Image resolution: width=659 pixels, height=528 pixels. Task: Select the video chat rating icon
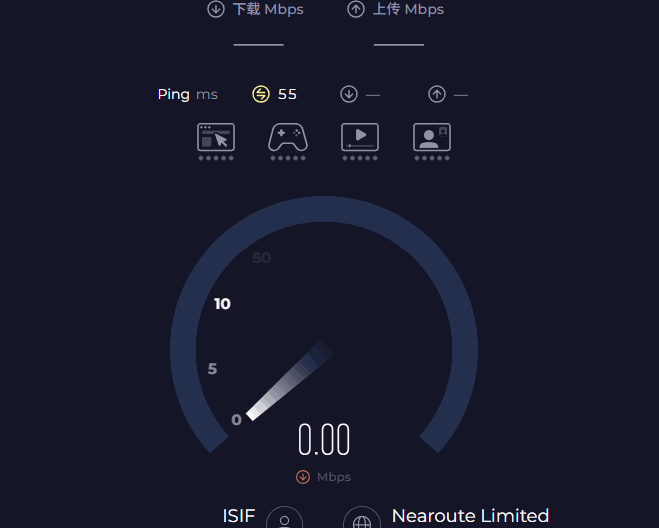click(x=432, y=137)
